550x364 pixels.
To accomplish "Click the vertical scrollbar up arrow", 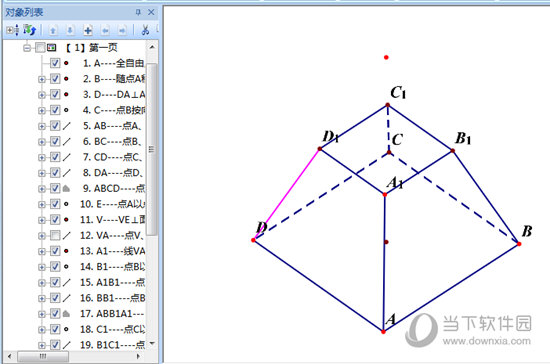I will (152, 47).
